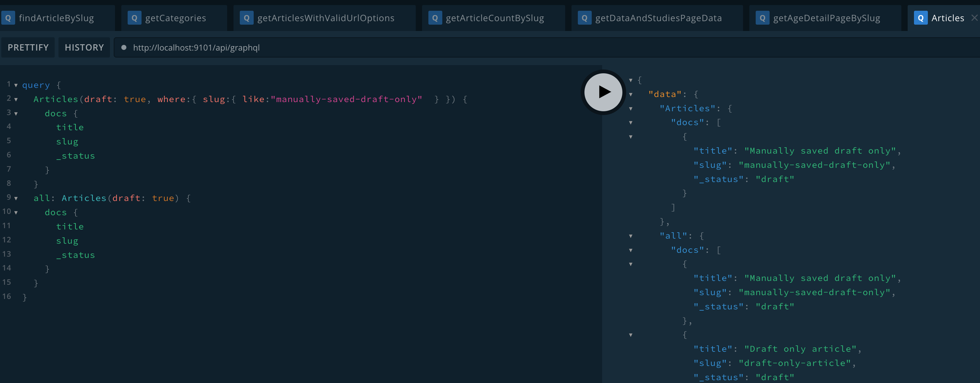
Task: Open the getCategories tab
Action: 175,18
